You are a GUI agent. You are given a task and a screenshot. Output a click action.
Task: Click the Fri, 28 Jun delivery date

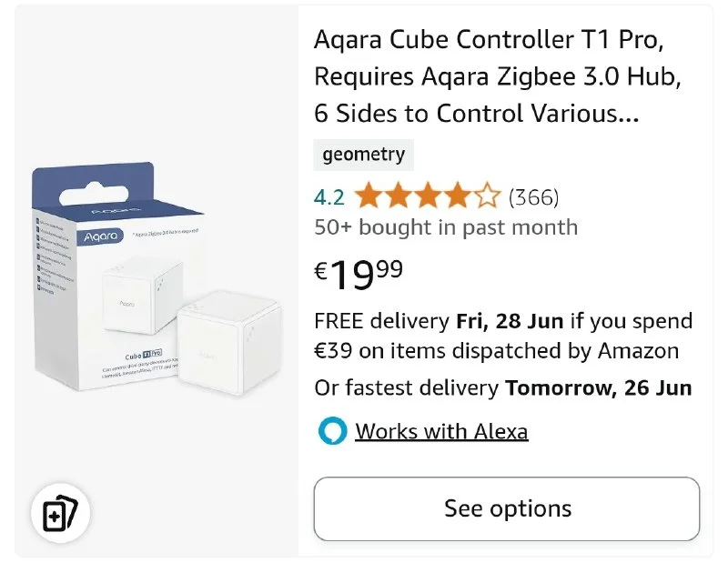pyautogui.click(x=510, y=321)
